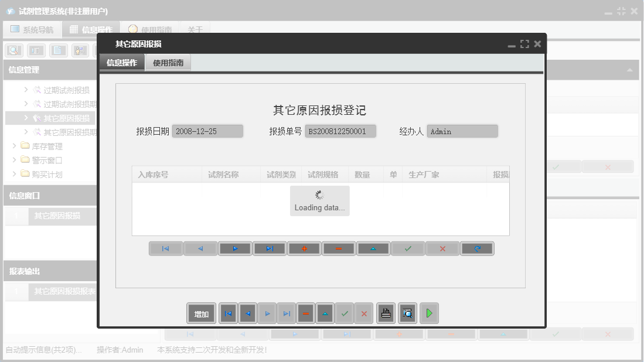Click the refresh record icon in grid toolbar
Screen dimensions: 644x362
pos(477,248)
